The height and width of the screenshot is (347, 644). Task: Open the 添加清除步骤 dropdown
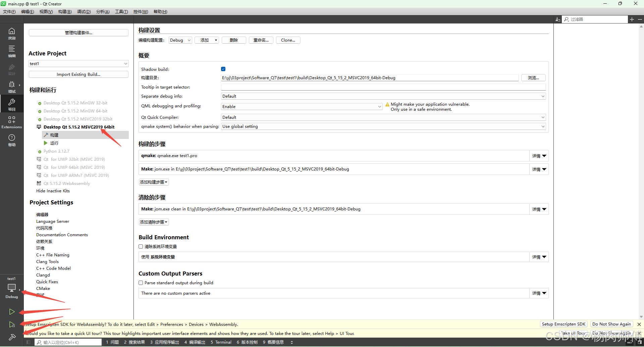pos(154,222)
